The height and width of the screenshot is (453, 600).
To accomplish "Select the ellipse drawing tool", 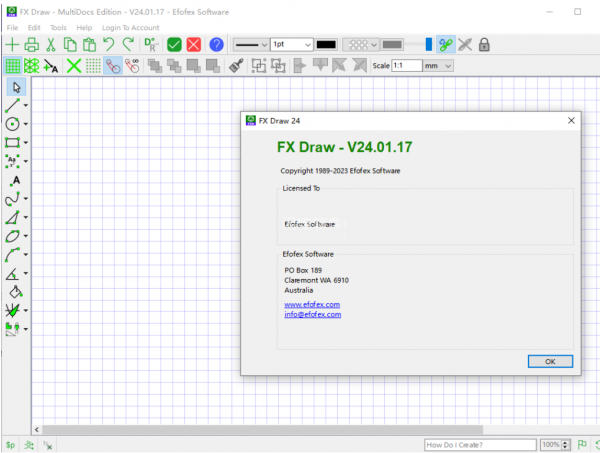I will (x=12, y=236).
